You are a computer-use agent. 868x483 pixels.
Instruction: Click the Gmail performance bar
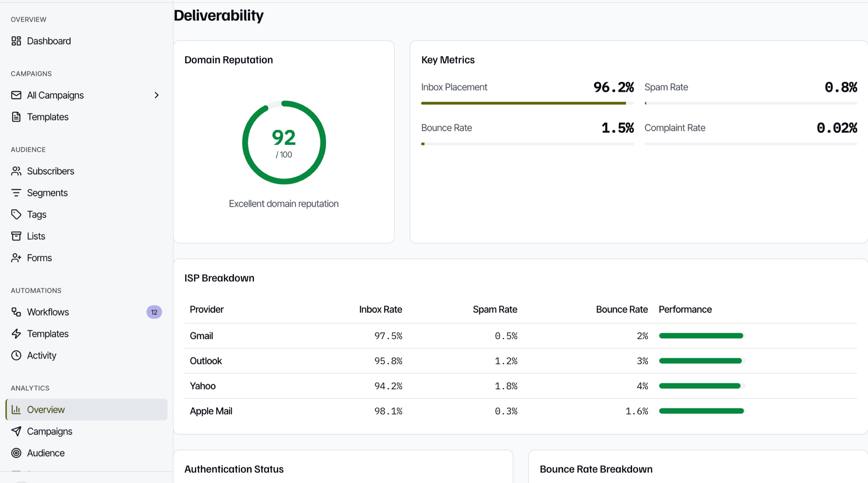[x=702, y=336]
